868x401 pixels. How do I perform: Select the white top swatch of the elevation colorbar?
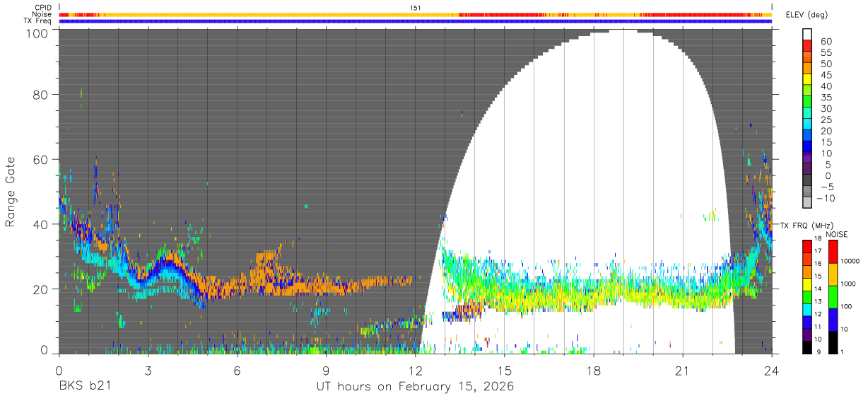[x=807, y=34]
